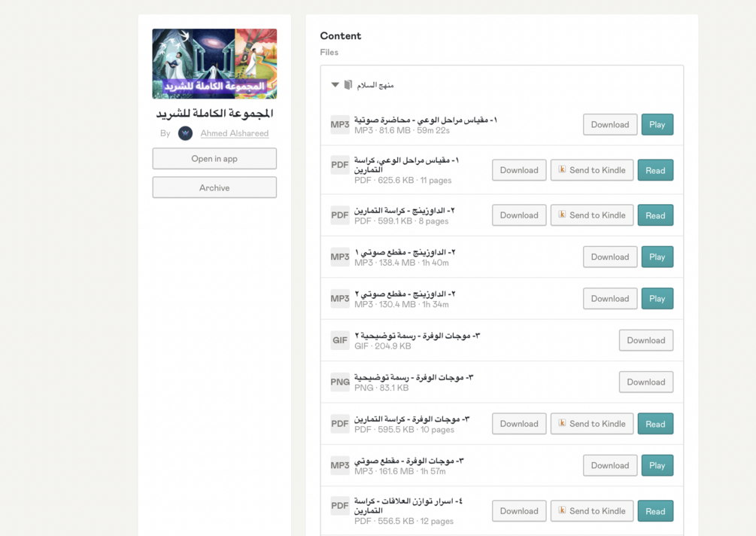756x536 pixels.
Task: Send the 11 pages PDF to Kindle
Action: pyautogui.click(x=592, y=170)
